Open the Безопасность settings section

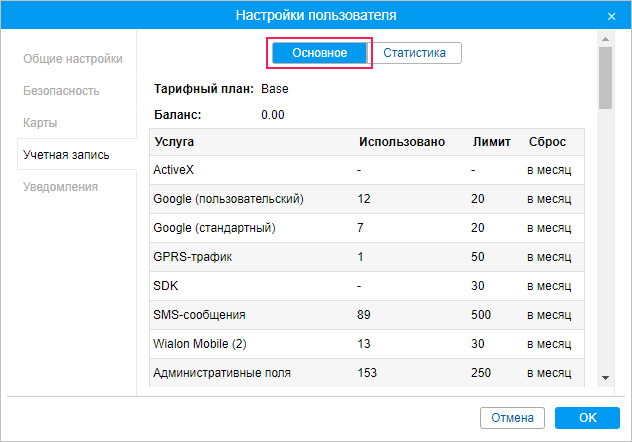61,91
